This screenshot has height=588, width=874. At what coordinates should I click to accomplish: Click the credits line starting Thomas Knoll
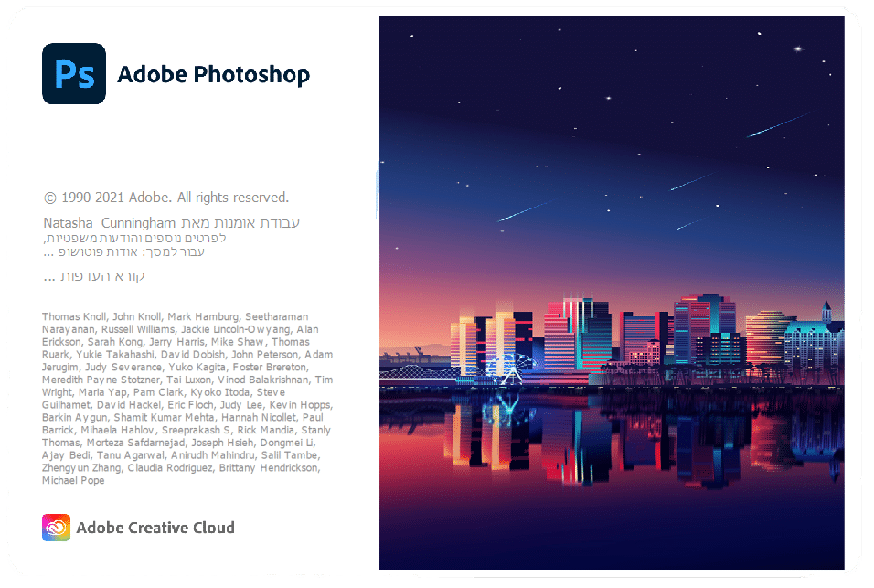pyautogui.click(x=175, y=316)
